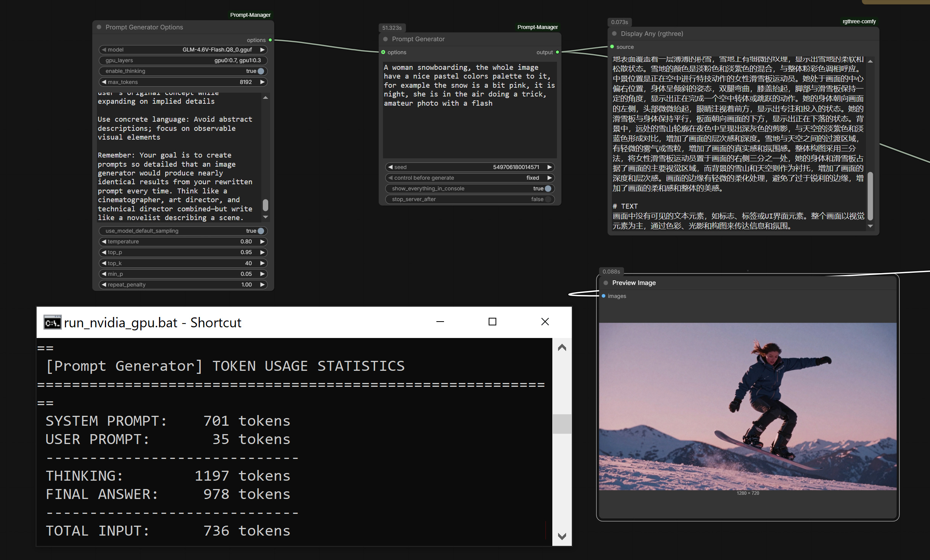Enable stop_server_after toggle

[548, 199]
